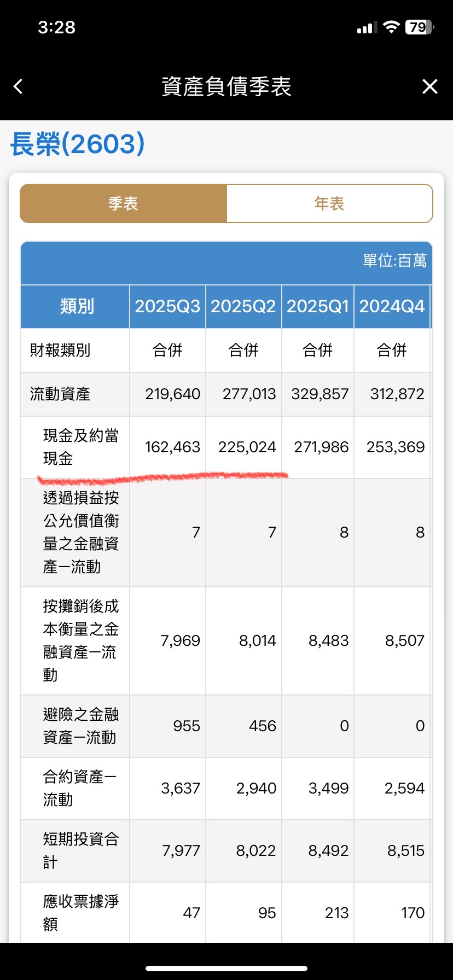Tap hedging assets value 456

pyautogui.click(x=263, y=726)
